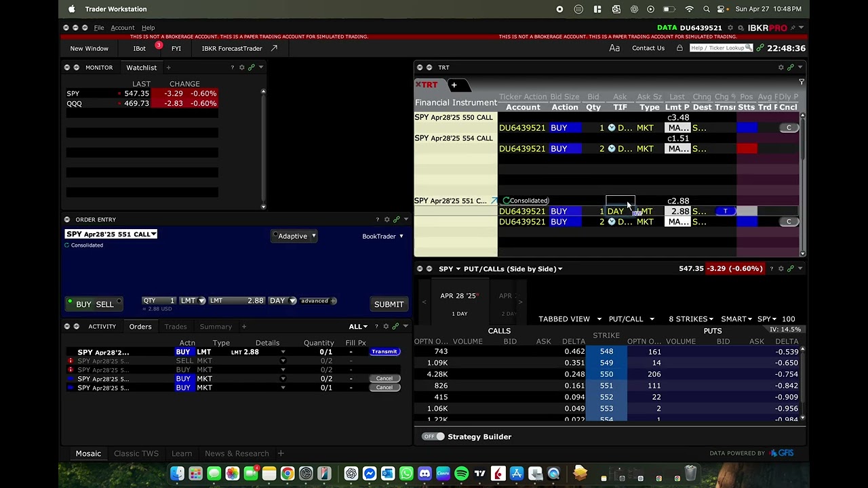This screenshot has width=868, height=488.
Task: Select BUY in the Order Entry toggle
Action: [x=83, y=304]
